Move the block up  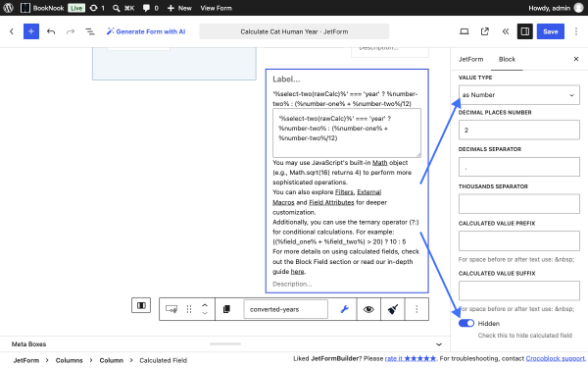coord(205,305)
